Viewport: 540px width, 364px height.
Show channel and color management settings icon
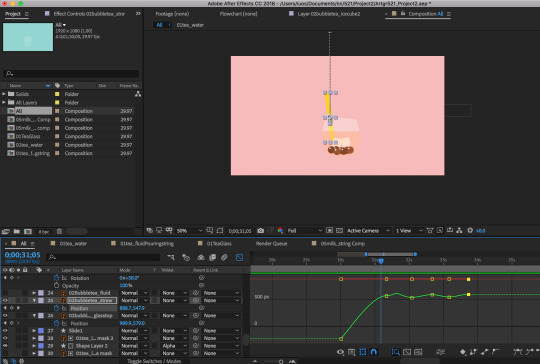pyautogui.click(x=280, y=230)
